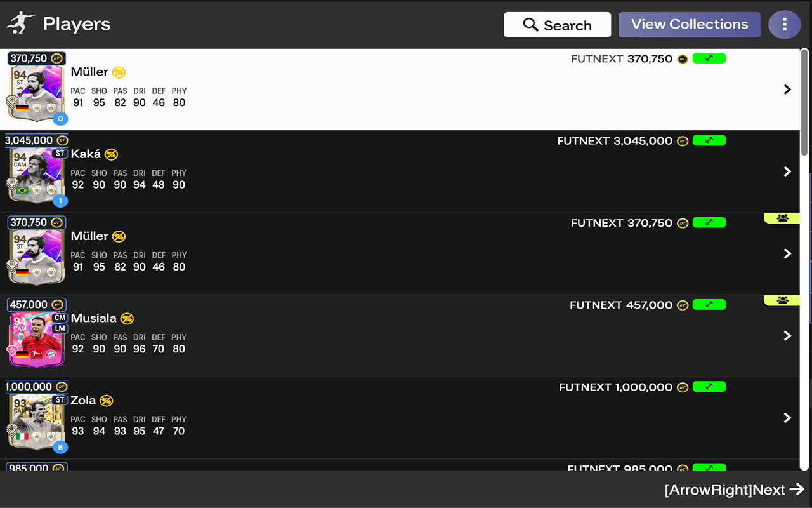Click green expand icon in Musiala row
Viewport: 812px width, 508px height.
pos(709,305)
